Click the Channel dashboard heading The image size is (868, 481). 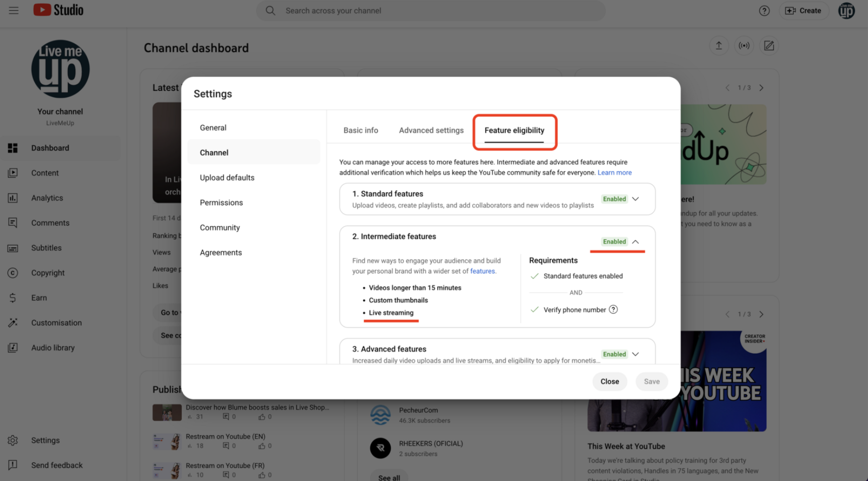[x=196, y=48]
